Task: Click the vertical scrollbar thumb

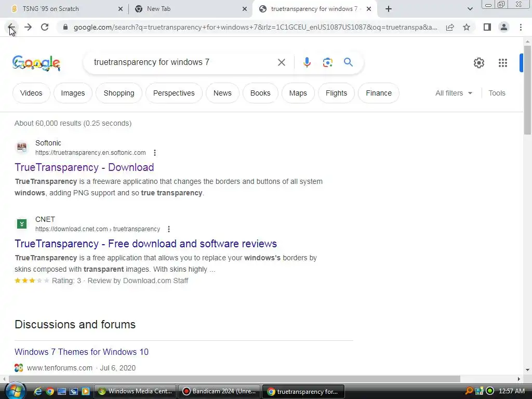Action: 527,90
